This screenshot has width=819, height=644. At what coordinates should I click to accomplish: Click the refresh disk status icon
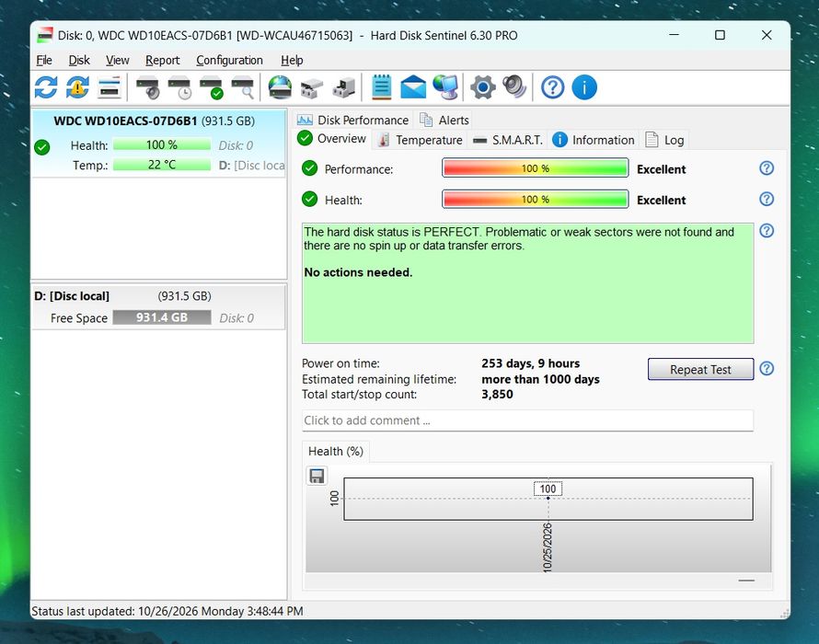click(x=46, y=87)
